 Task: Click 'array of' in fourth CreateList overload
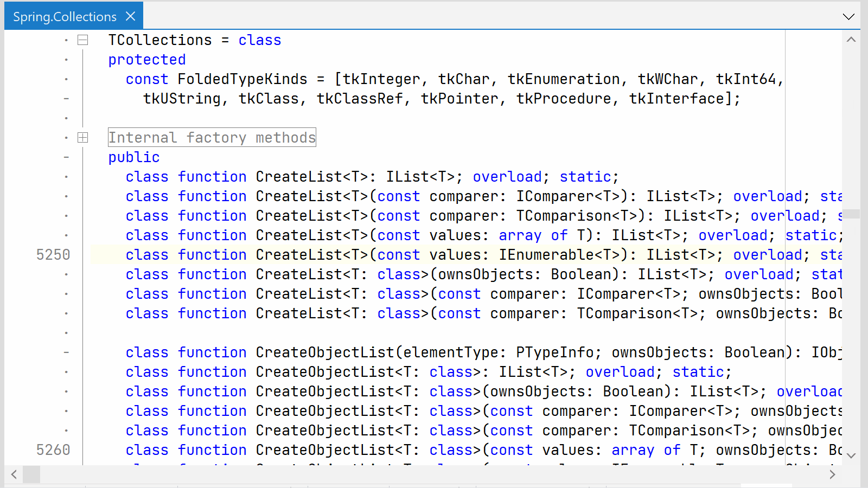[x=533, y=235]
